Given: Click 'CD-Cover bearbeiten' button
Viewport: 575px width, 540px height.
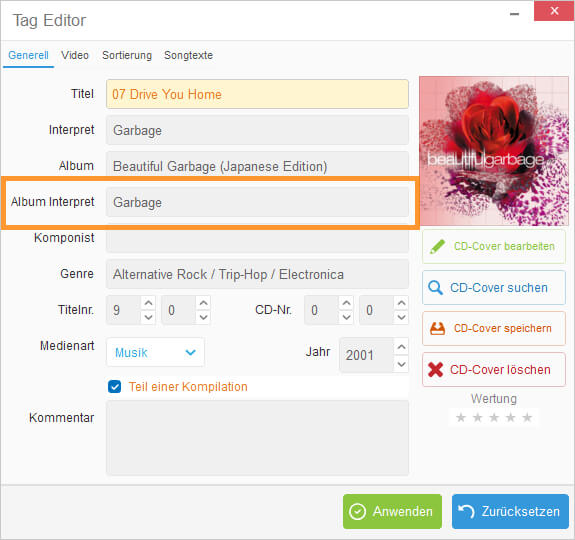Looking at the screenshot, I should click(494, 246).
